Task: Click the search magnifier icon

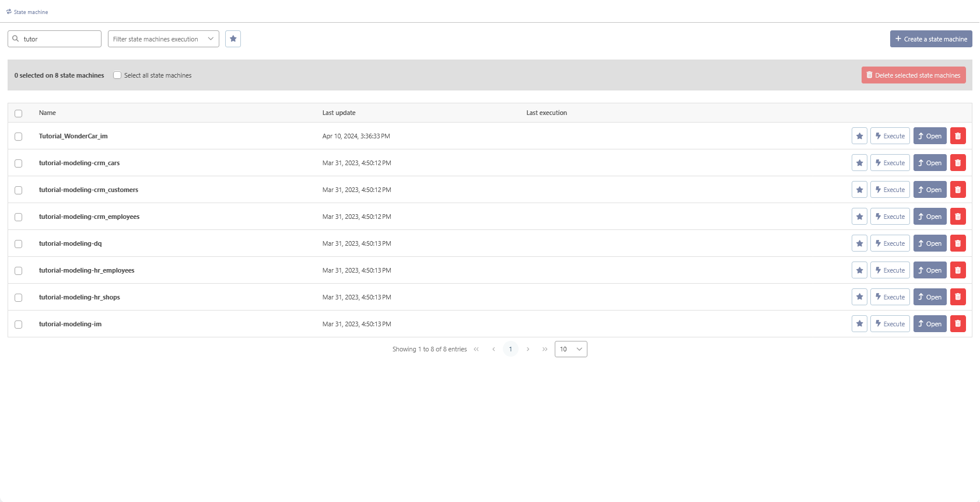Action: click(x=16, y=39)
